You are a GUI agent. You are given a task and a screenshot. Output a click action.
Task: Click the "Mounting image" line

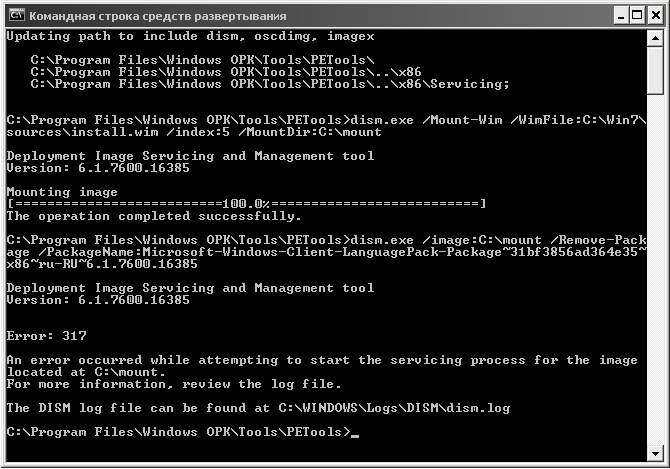pos(62,192)
